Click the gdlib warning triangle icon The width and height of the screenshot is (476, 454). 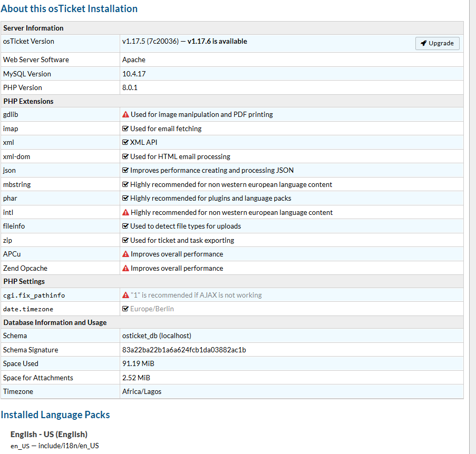pos(125,114)
